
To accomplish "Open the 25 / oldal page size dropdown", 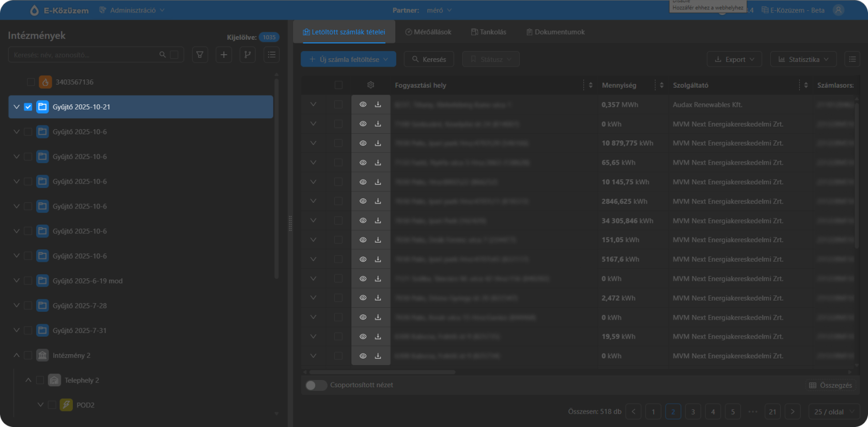I will click(834, 412).
